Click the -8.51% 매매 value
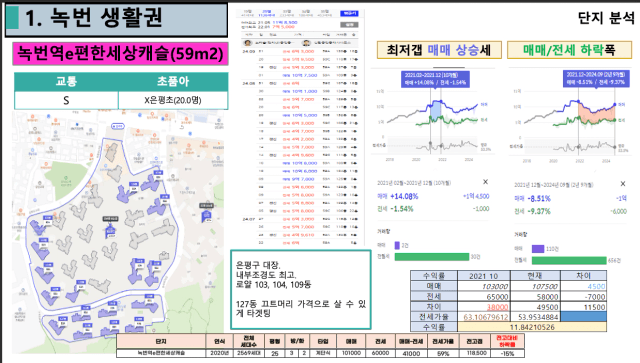Viewport: 640px width, 363px height. (x=539, y=198)
